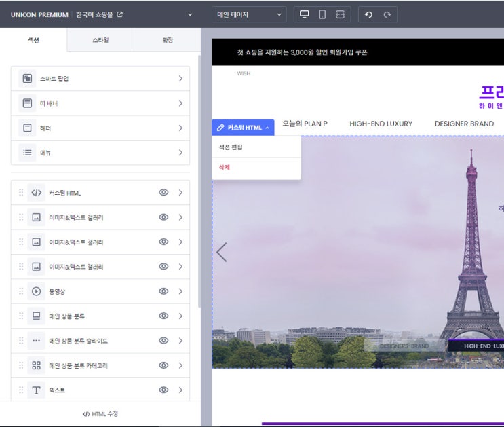This screenshot has height=427, width=504.
Task: Click the 동영상 play icon
Action: (x=37, y=291)
